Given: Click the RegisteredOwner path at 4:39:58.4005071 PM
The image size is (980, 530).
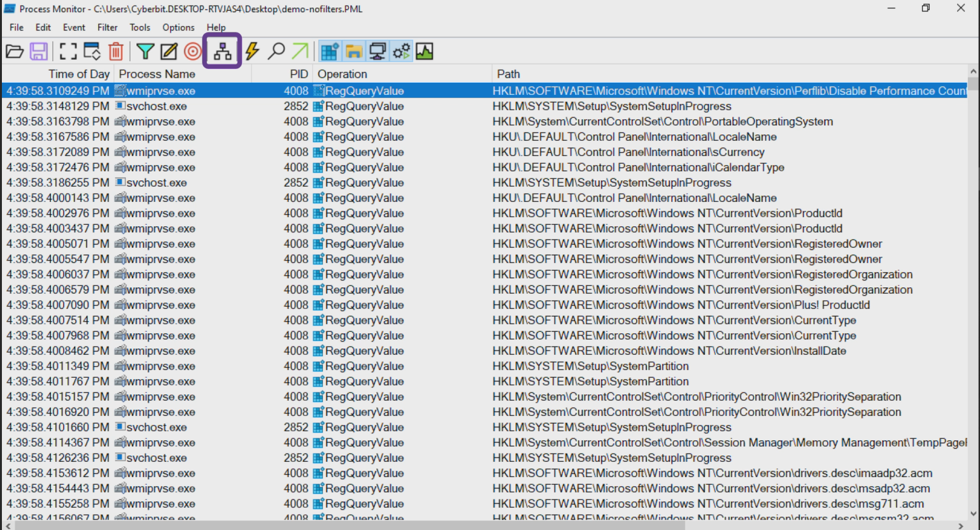Looking at the screenshot, I should click(687, 244).
